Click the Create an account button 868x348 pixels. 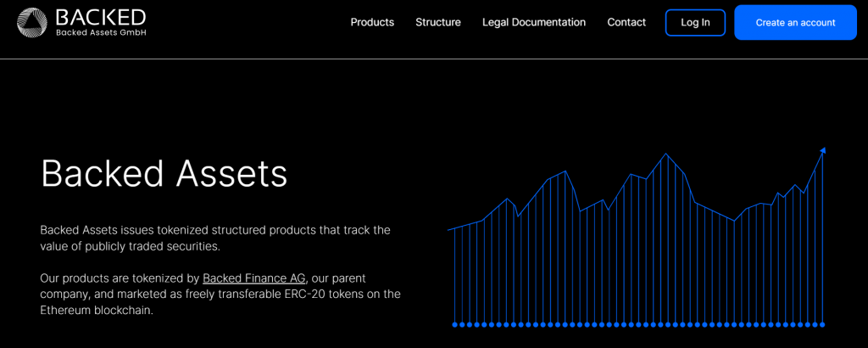795,23
